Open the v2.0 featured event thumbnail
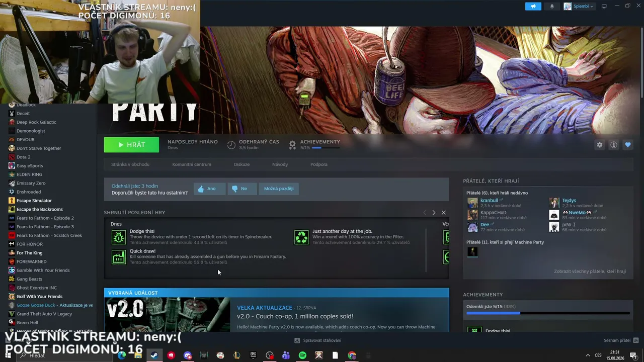Image resolution: width=644 pixels, height=362 pixels. tap(167, 315)
